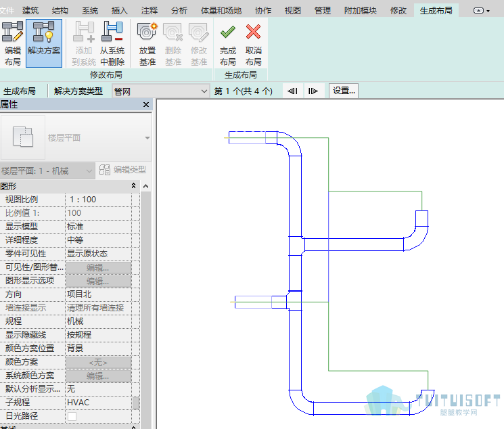Click 系统颜色方案 编辑... button
The image size is (504, 429).
pyautogui.click(x=98, y=376)
